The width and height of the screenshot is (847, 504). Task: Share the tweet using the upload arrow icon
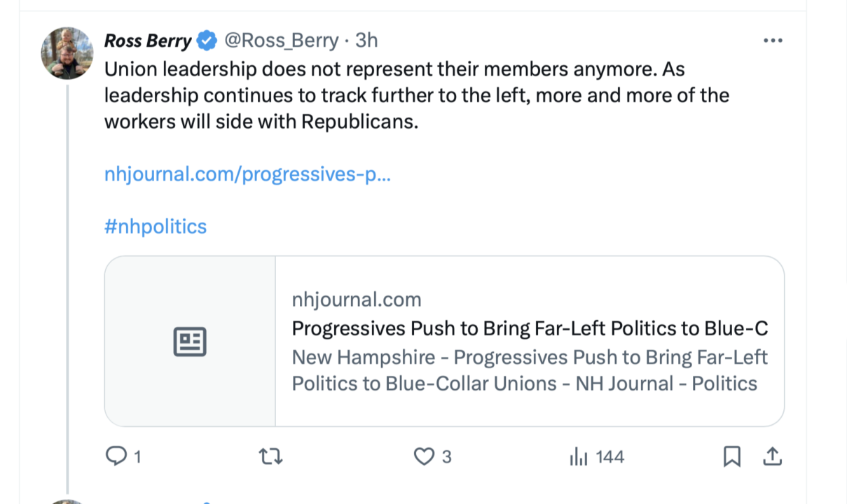[x=771, y=457]
